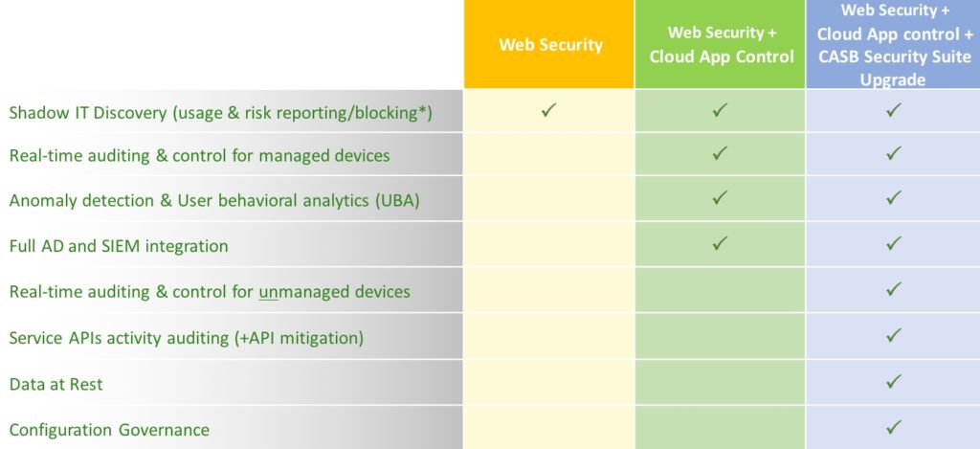The height and width of the screenshot is (449, 980).
Task: Click the Web Security column header
Action: [x=548, y=44]
